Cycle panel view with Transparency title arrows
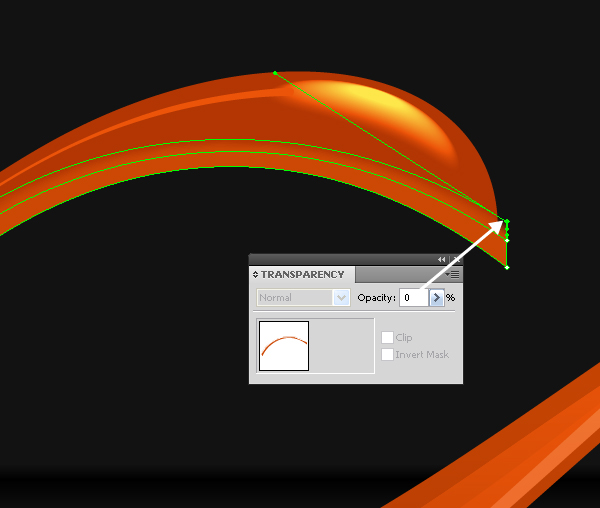600x508 pixels. (x=255, y=275)
